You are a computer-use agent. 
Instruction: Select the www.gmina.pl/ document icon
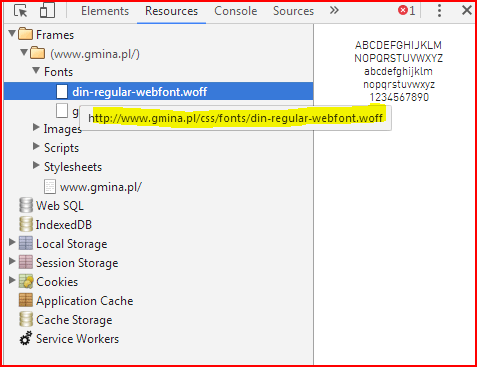(x=50, y=186)
